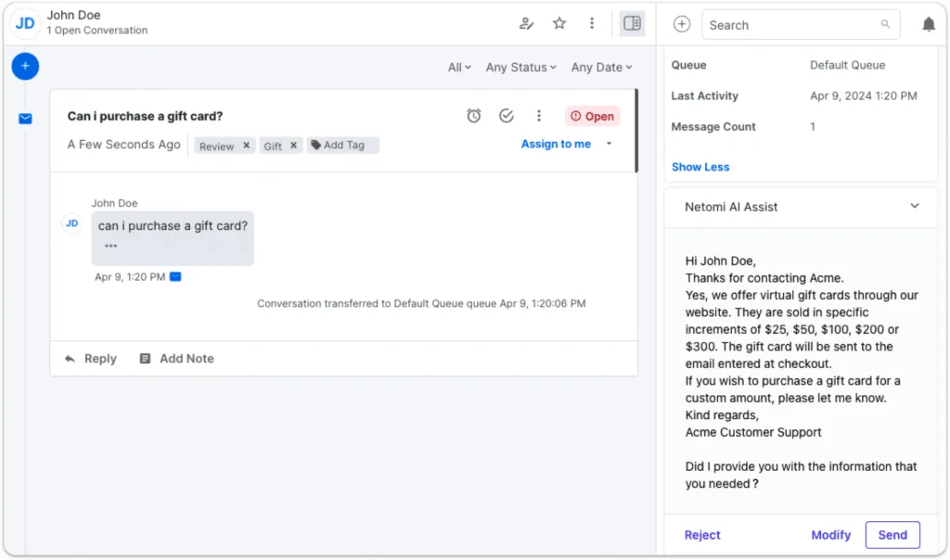Image resolution: width=950 pixels, height=560 pixels.
Task: Click Add Tag on the conversation
Action: [342, 146]
